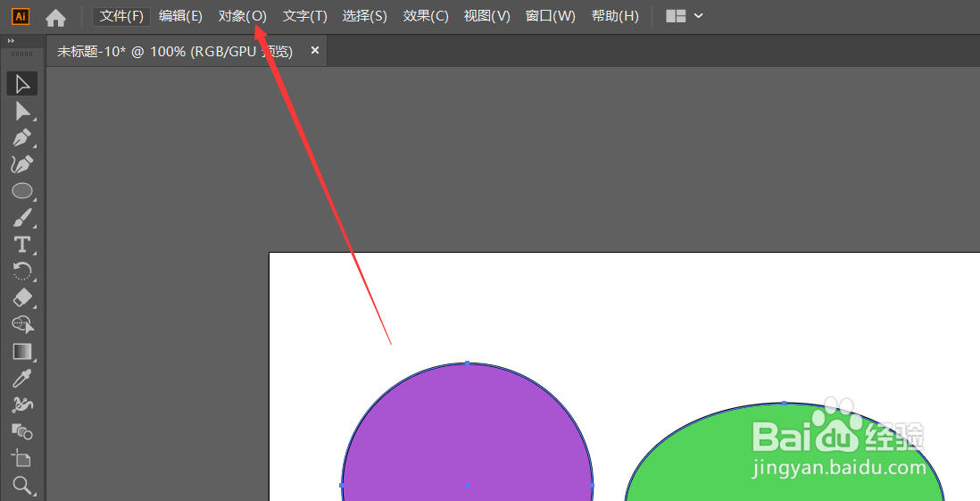Select the Eraser tool

(22, 298)
